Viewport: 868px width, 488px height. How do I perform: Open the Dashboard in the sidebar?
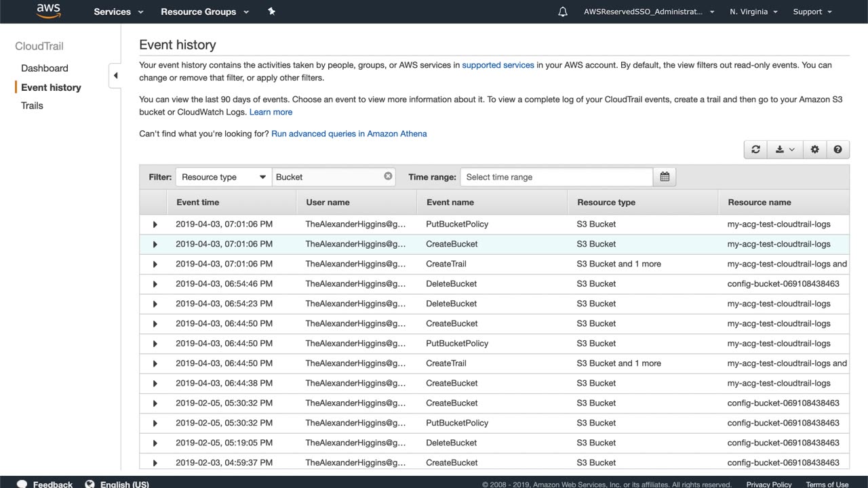pyautogui.click(x=45, y=68)
